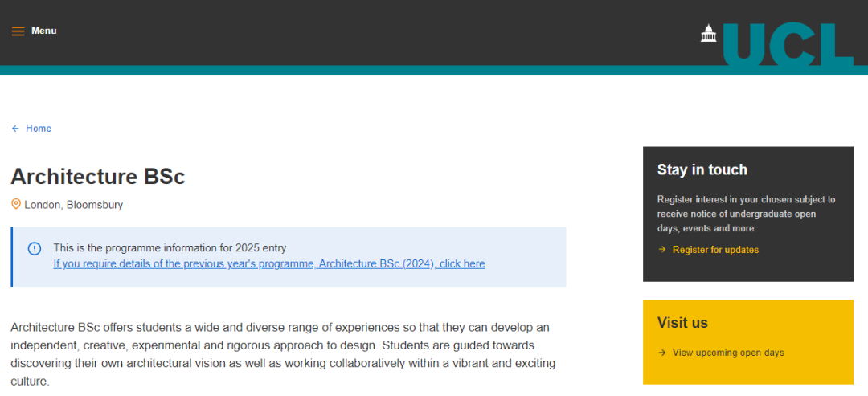Click the blue info circle icon
The width and height of the screenshot is (868, 396).
35,249
